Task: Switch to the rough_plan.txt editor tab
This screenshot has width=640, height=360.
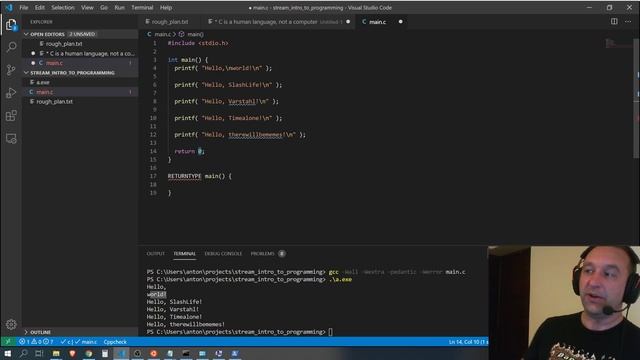Action: click(x=170, y=22)
